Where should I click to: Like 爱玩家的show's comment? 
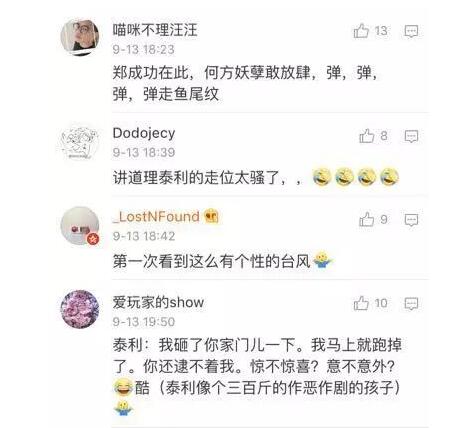tap(361, 303)
